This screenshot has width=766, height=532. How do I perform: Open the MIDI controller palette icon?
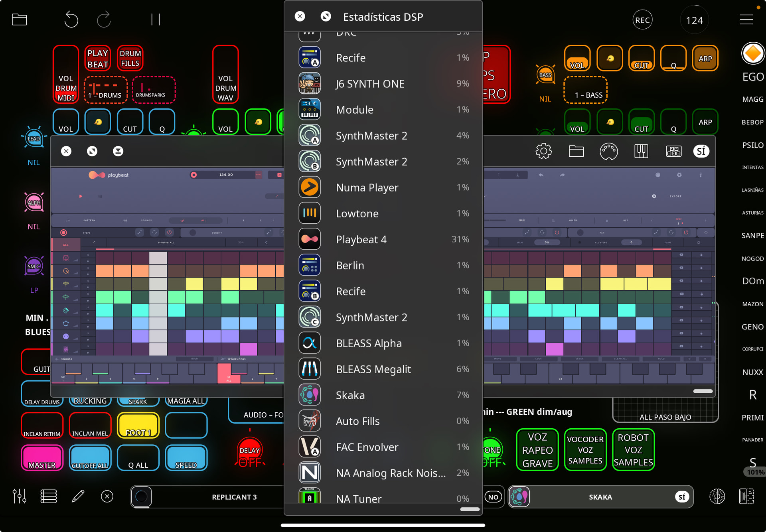(608, 151)
